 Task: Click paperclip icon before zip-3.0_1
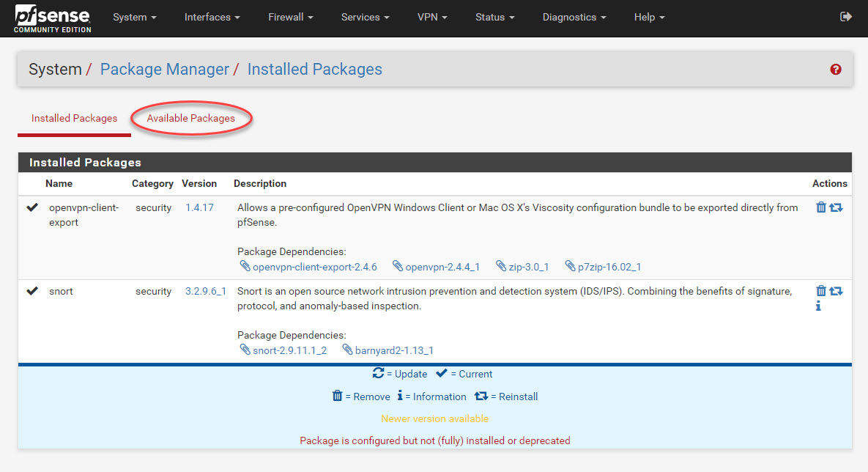501,266
